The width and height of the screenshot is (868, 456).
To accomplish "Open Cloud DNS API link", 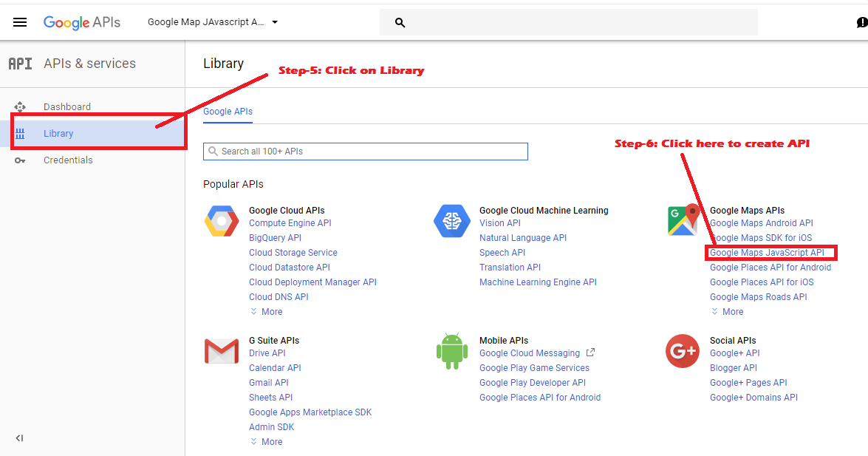I will [278, 297].
